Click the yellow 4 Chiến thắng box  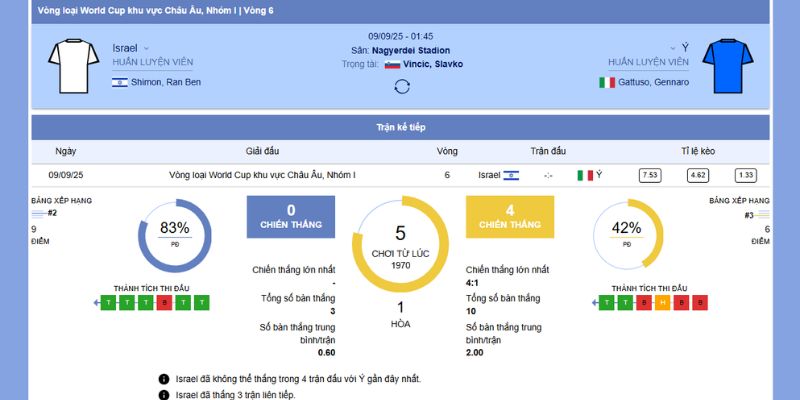pyautogui.click(x=509, y=216)
